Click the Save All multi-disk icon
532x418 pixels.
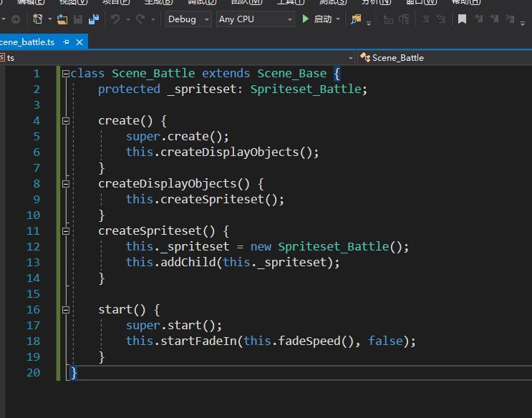coord(94,19)
